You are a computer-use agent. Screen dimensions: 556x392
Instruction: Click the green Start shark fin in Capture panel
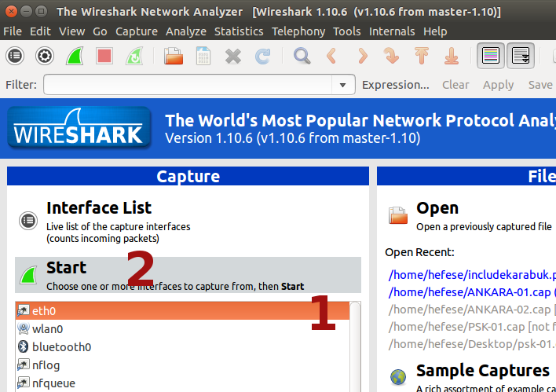click(29, 275)
